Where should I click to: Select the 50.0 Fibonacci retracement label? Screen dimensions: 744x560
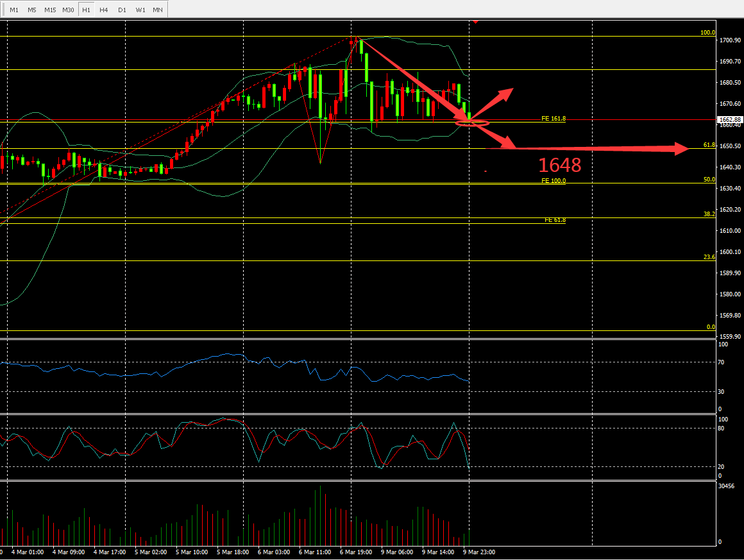pos(709,180)
